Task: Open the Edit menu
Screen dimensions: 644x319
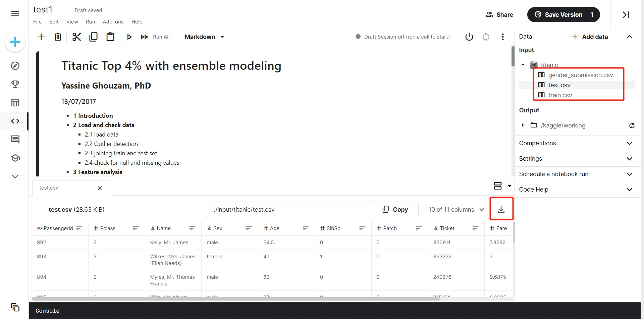Action: 54,22
